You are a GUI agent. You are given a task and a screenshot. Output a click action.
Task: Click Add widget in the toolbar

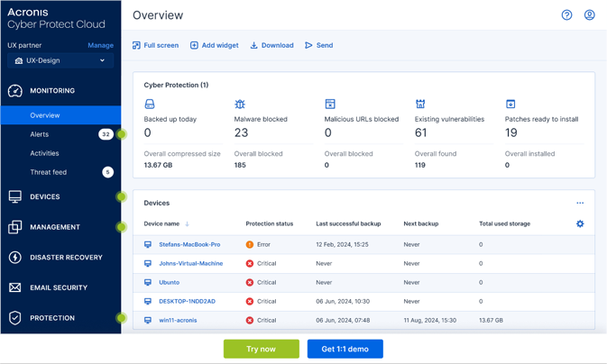(214, 45)
